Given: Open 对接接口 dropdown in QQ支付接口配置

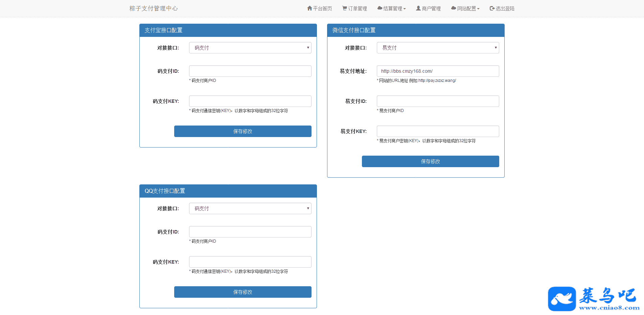Looking at the screenshot, I should tap(250, 208).
